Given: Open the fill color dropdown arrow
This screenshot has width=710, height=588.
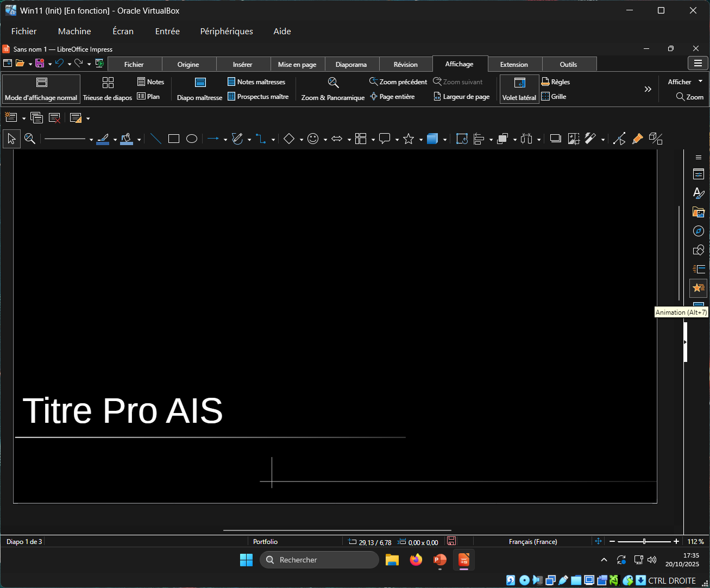Looking at the screenshot, I should click(x=139, y=140).
